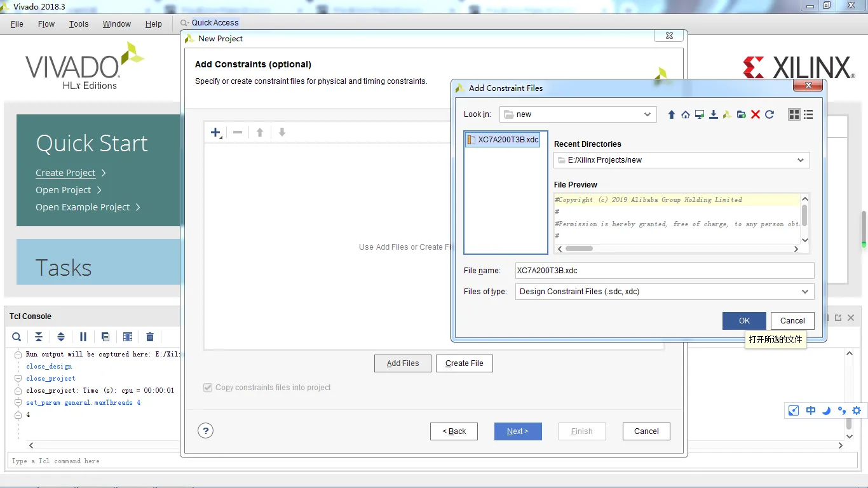The width and height of the screenshot is (868, 488).
Task: Copy Tcl Console contents
Action: pos(105,337)
